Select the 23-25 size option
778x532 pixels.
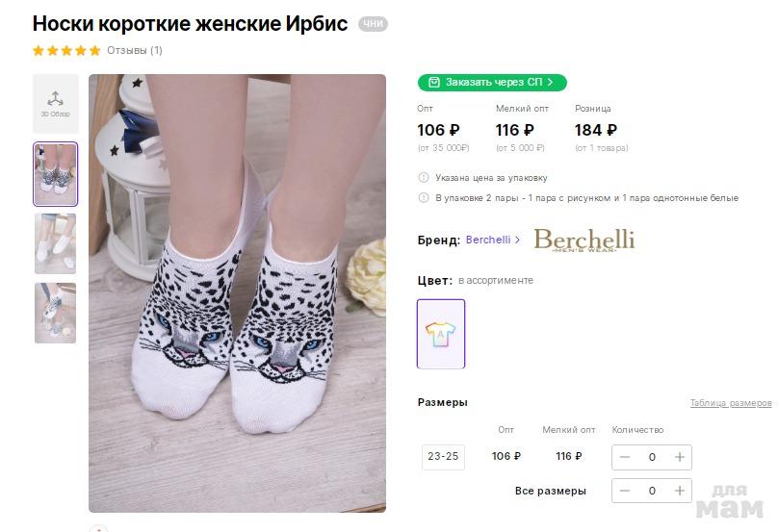443,457
